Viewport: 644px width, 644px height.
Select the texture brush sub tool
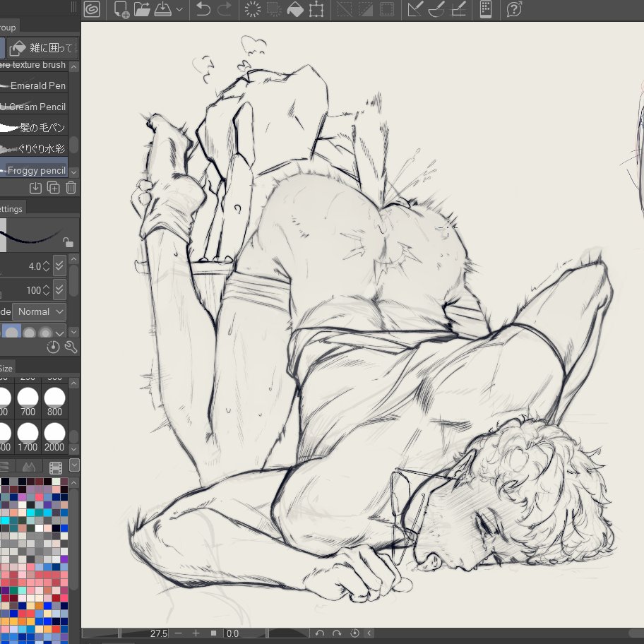click(34, 65)
